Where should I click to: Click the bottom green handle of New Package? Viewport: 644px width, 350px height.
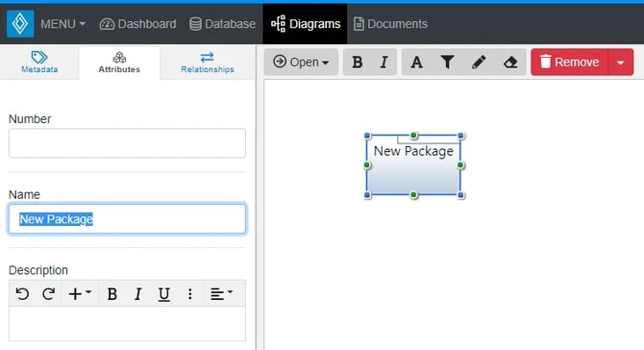click(x=414, y=195)
